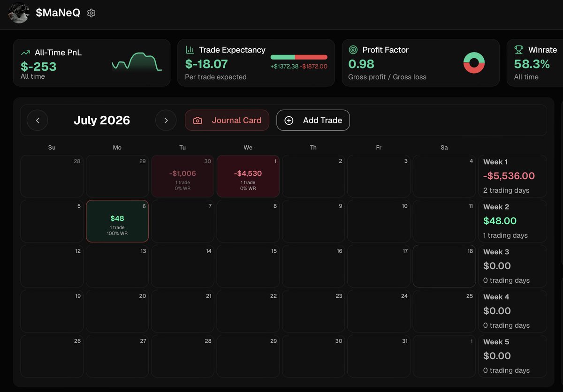Image resolution: width=563 pixels, height=392 pixels.
Task: Click the Week 4 summary card
Action: point(513,311)
